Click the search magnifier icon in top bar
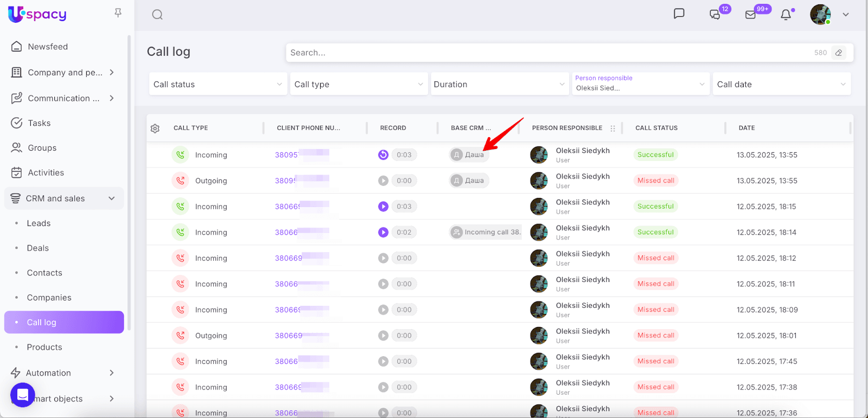This screenshot has height=418, width=868. click(x=157, y=15)
